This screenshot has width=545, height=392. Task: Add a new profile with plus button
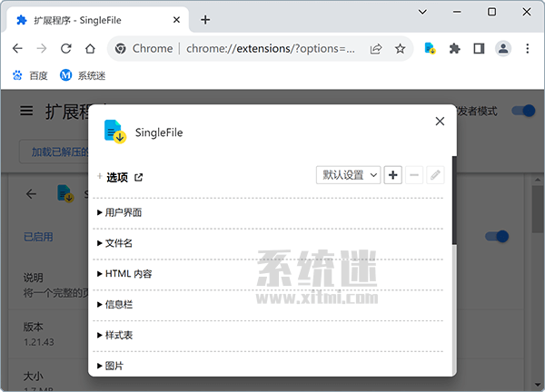(393, 175)
